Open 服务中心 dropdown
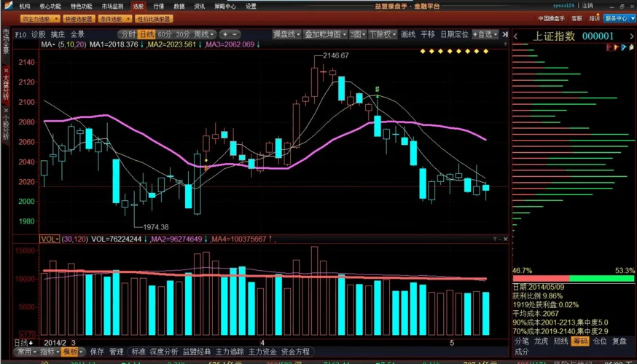This screenshot has height=364, width=637. pos(619,18)
